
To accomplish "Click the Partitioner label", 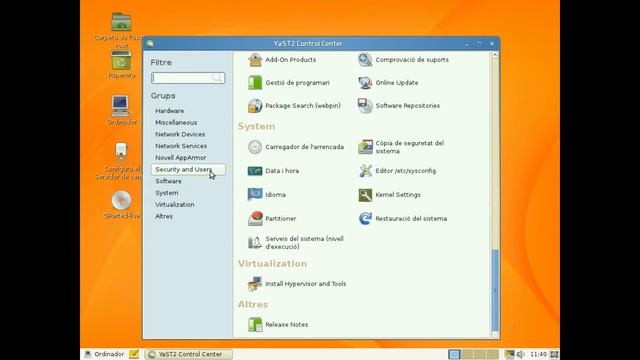I will (280, 219).
